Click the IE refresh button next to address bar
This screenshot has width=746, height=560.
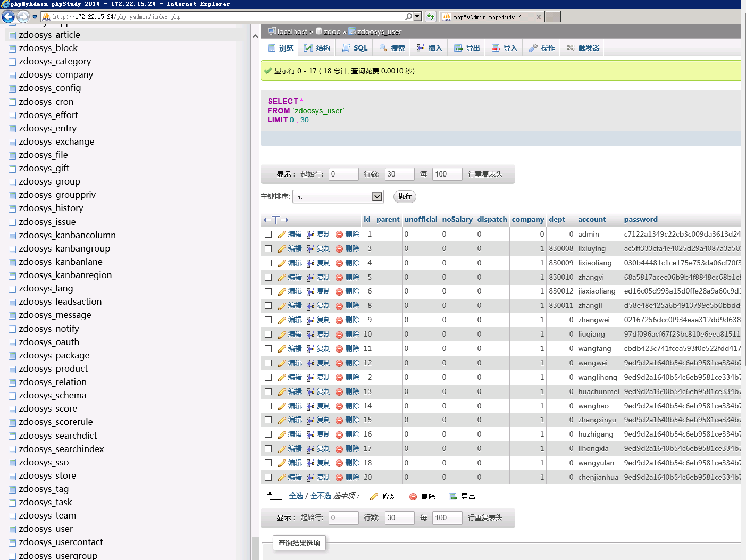pyautogui.click(x=430, y=16)
